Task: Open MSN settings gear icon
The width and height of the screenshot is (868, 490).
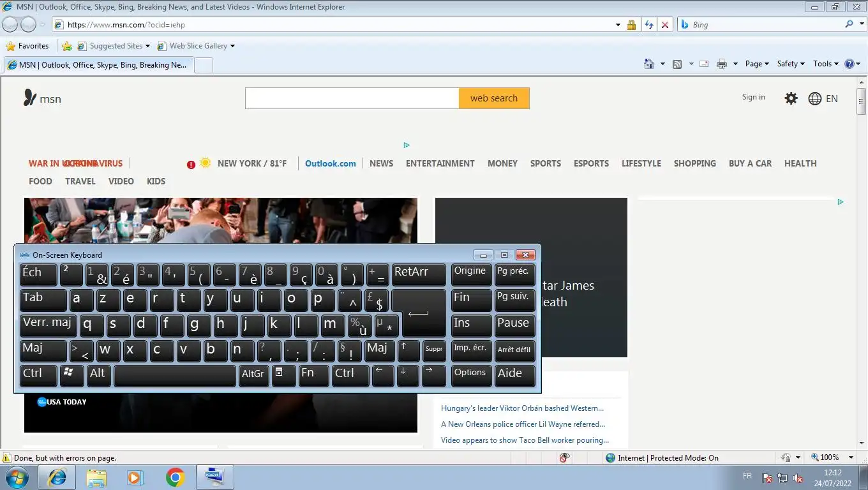Action: [x=791, y=98]
